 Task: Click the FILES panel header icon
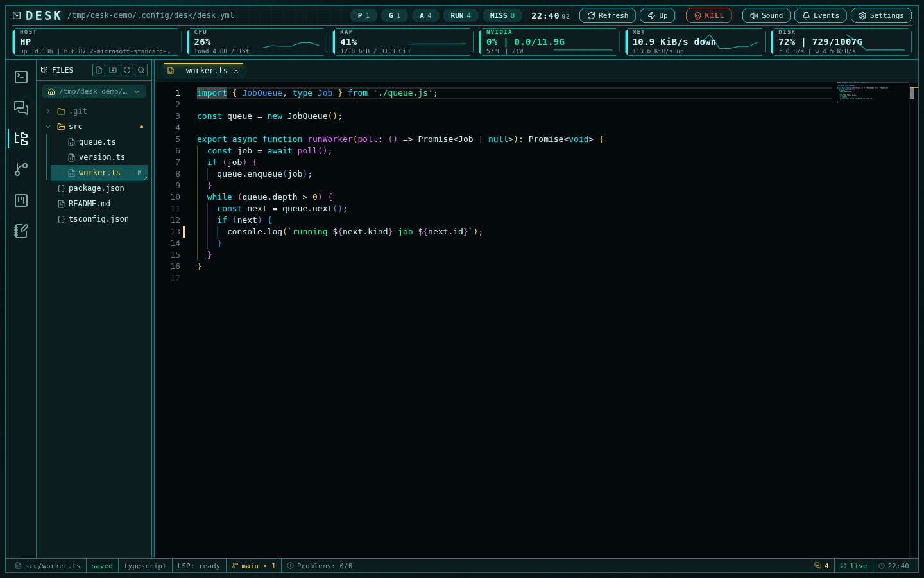pyautogui.click(x=44, y=70)
